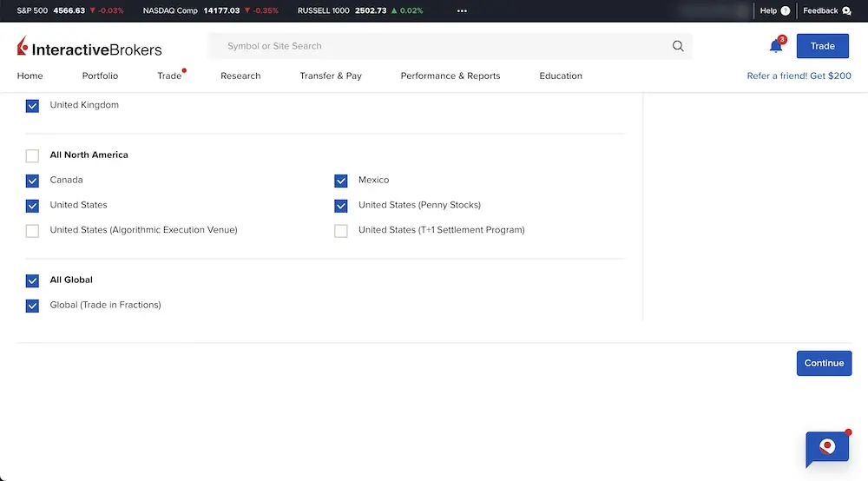Screen dimensions: 868x481
Task: Open the Performance & Reports menu
Action: tap(450, 76)
